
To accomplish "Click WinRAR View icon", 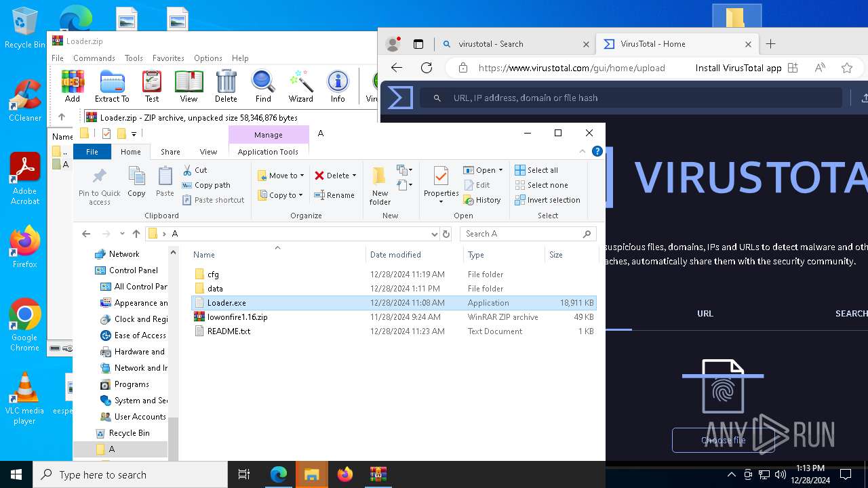I will (x=189, y=86).
